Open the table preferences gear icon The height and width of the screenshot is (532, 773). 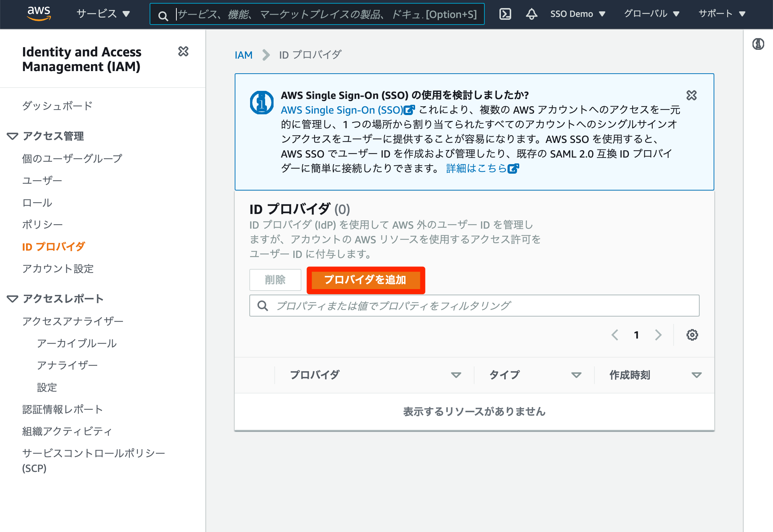(x=692, y=335)
